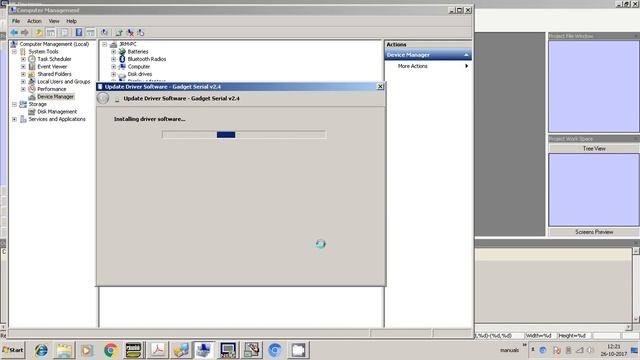Click the Up one level folder toolbar icon
This screenshot has width=640, height=360.
coord(39,32)
